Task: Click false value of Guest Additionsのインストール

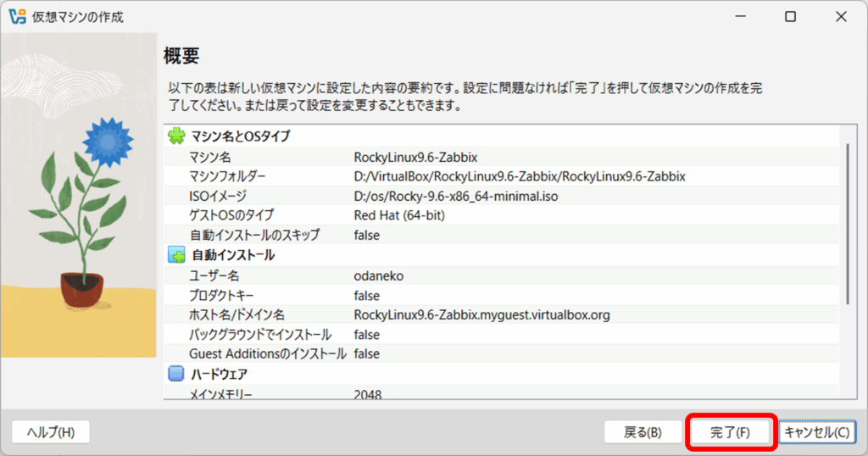Action: [x=367, y=353]
